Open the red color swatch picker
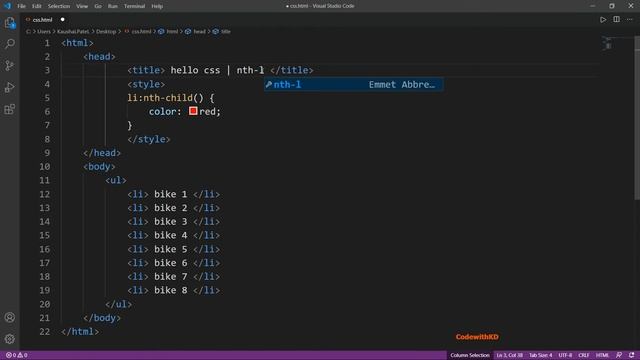Screen dimensions: 640x360 coord(193,111)
